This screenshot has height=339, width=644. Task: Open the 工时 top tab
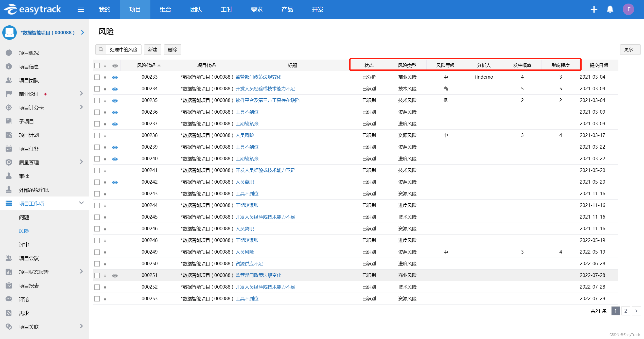coord(226,9)
